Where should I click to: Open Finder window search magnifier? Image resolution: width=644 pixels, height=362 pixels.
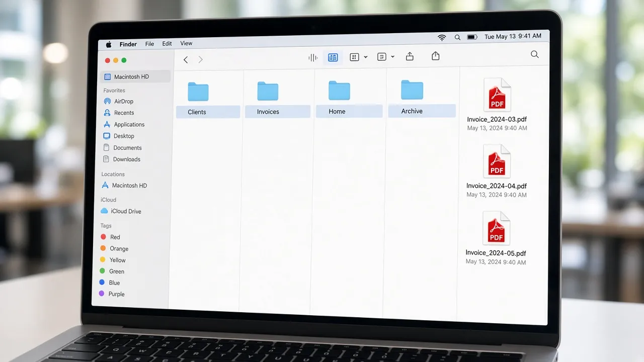point(535,54)
